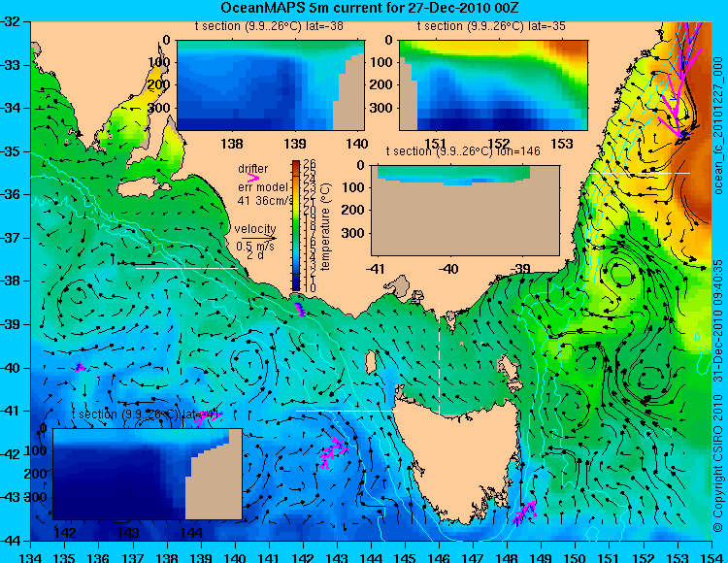Click the magenta drifter cluster west of Tasmania
This screenshot has height=563, width=728.
(x=332, y=452)
